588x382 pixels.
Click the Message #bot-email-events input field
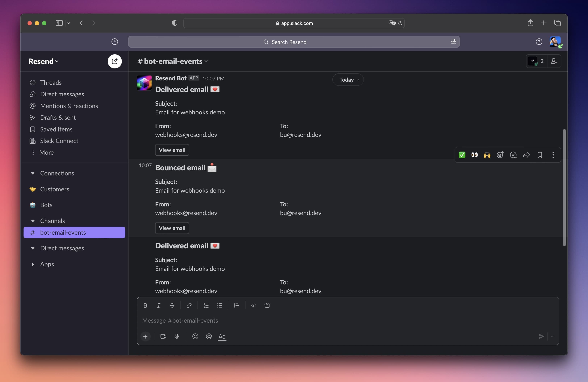point(297,320)
